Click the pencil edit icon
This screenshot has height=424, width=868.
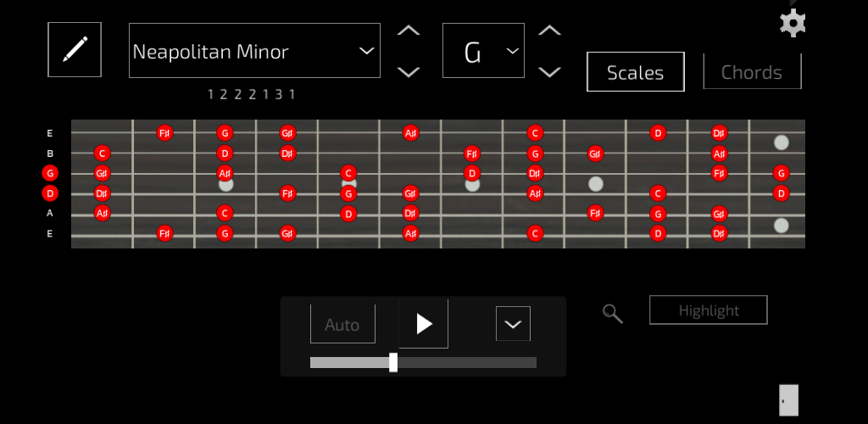pos(75,50)
